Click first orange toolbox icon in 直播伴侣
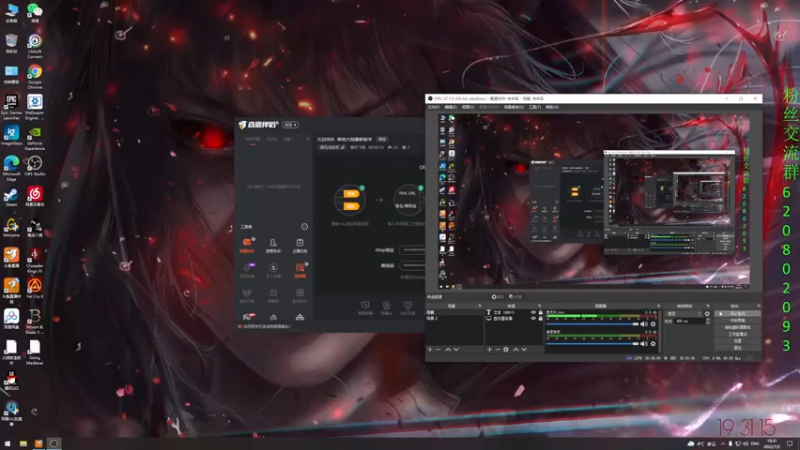Viewport: 800px width, 450px height. 247,244
